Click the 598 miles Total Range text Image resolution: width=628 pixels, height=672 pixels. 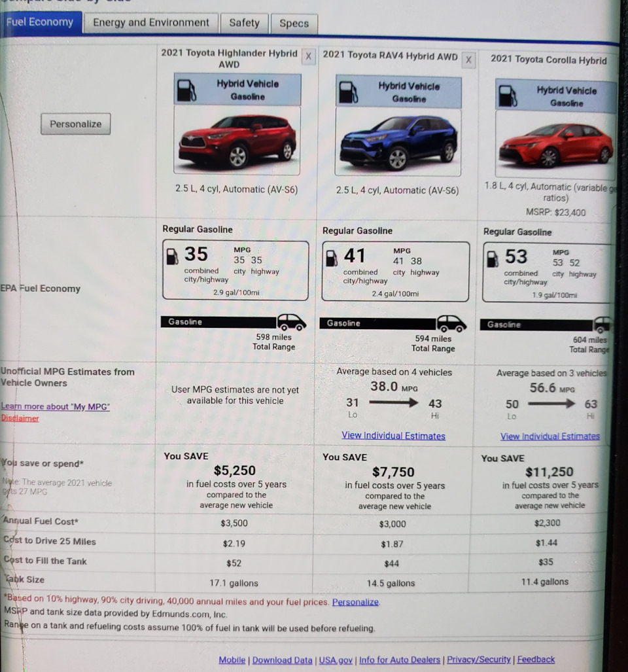(273, 342)
